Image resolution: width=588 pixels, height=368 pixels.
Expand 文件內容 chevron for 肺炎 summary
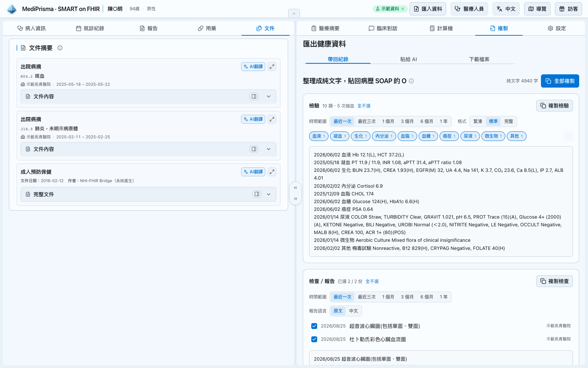tap(269, 149)
